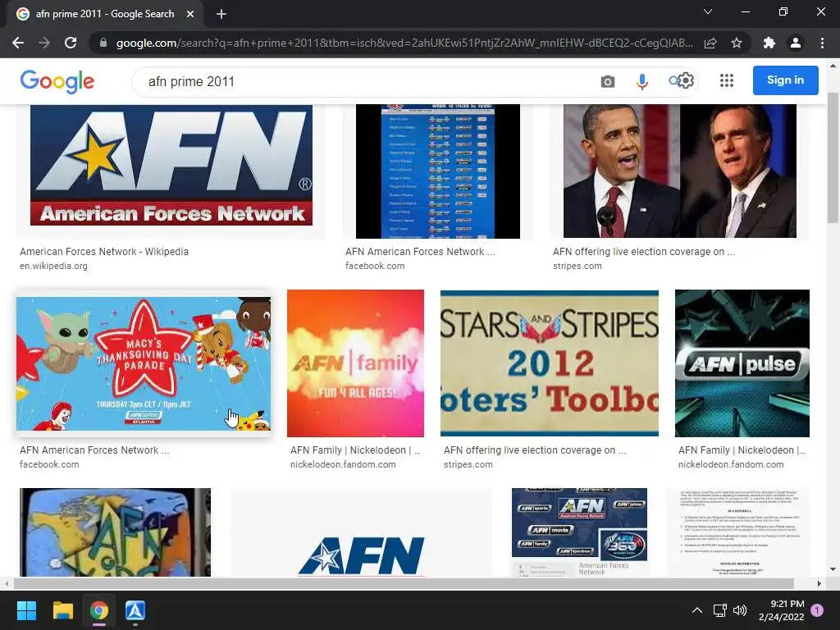Open the American Forces Network logo thumbnail
840x630 pixels.
pos(171,165)
